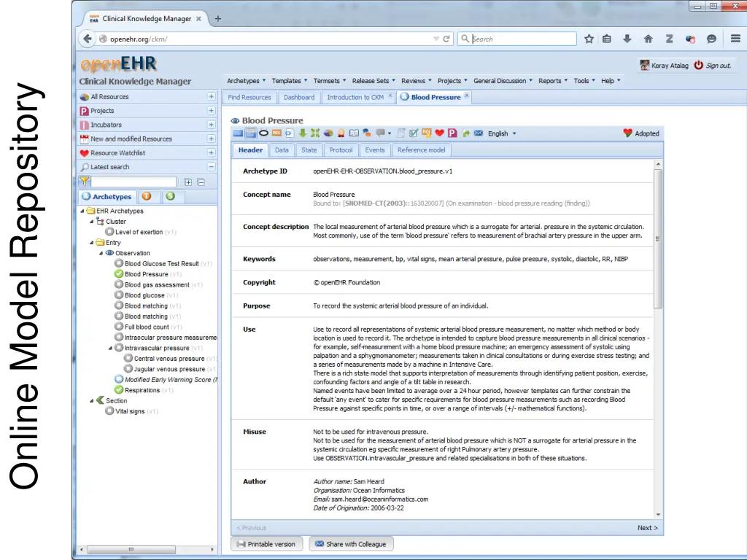Open the Reports menu
This screenshot has width=747, height=560.
pos(553,81)
